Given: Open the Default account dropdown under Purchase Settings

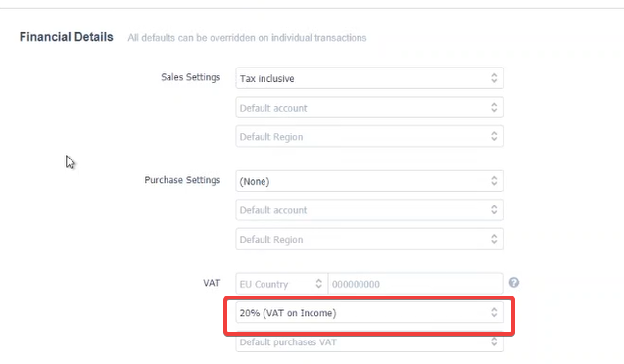Looking at the screenshot, I should coord(369,209).
